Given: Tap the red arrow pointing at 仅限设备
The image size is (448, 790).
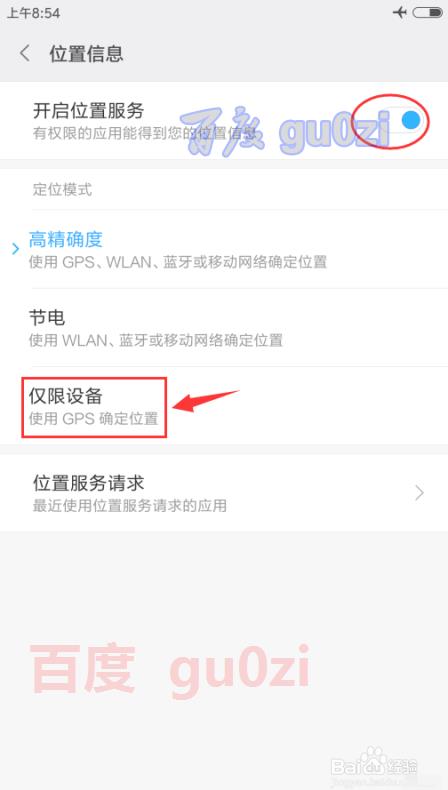Looking at the screenshot, I should (x=205, y=401).
